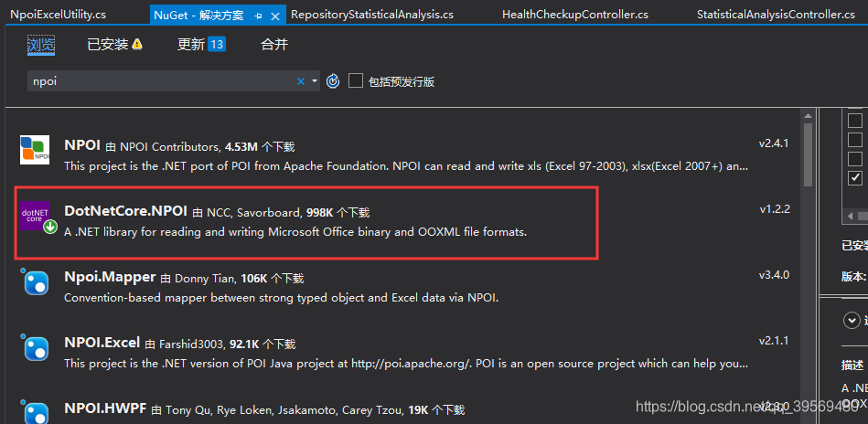Select the NPOI.HWPF package title

pos(105,408)
